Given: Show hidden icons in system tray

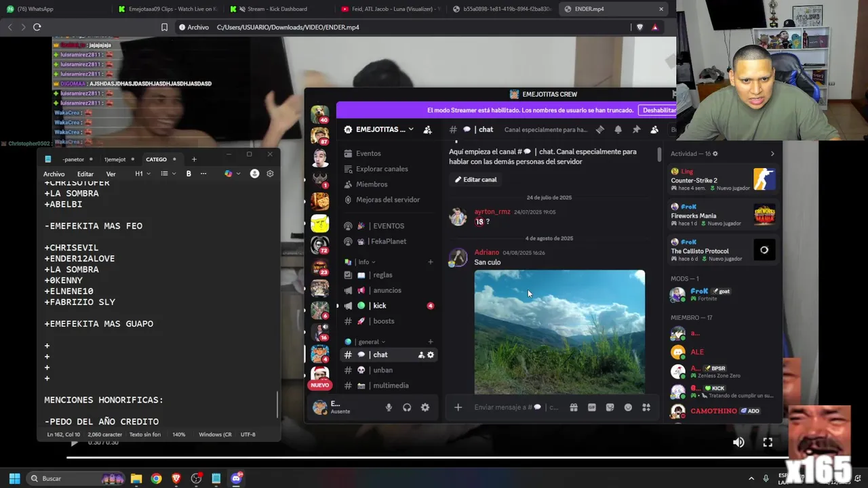Looking at the screenshot, I should pyautogui.click(x=751, y=479).
